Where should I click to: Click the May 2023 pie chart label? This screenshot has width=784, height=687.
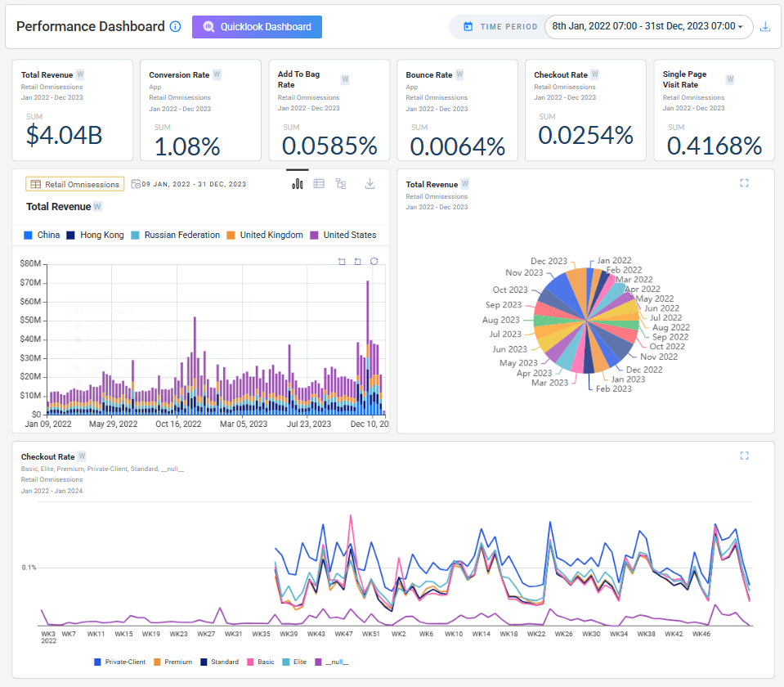tap(518, 363)
